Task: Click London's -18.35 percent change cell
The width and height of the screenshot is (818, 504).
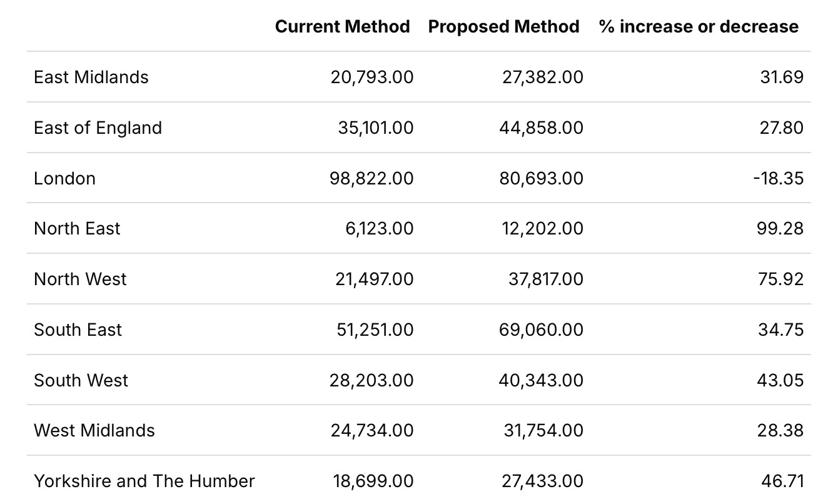Action: (x=778, y=178)
